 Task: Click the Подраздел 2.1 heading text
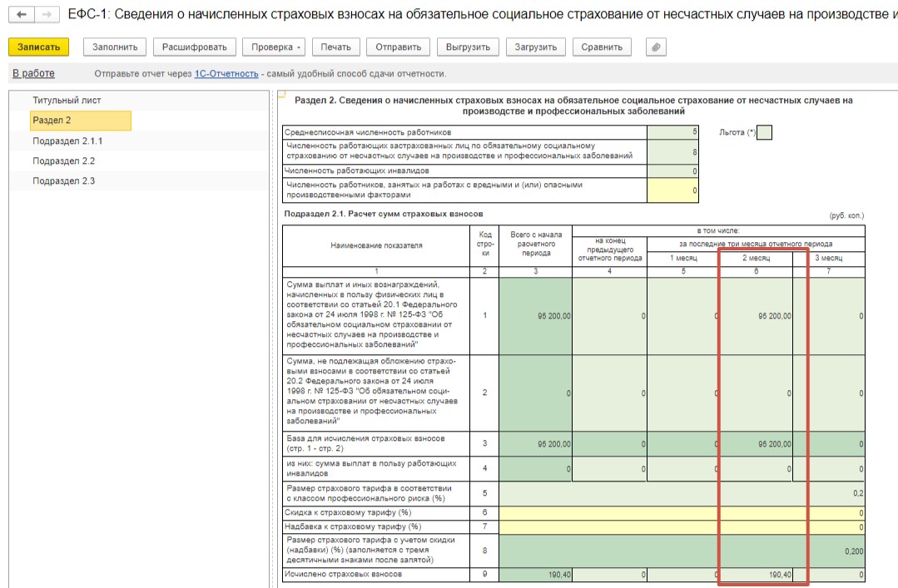tap(383, 214)
